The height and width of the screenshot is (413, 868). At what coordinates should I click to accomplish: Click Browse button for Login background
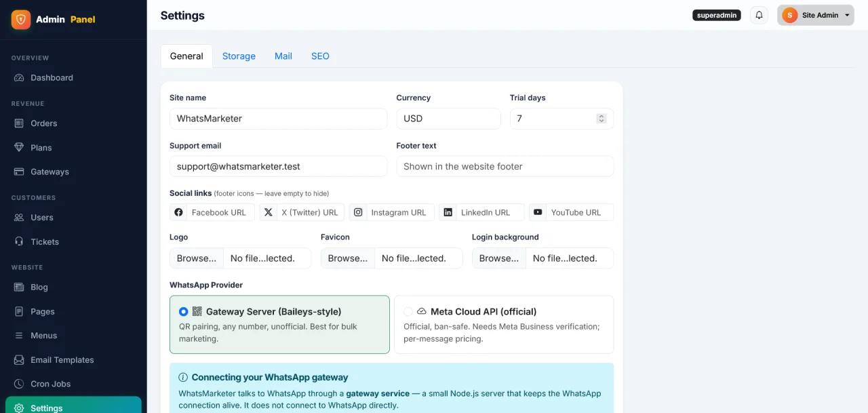click(x=499, y=258)
